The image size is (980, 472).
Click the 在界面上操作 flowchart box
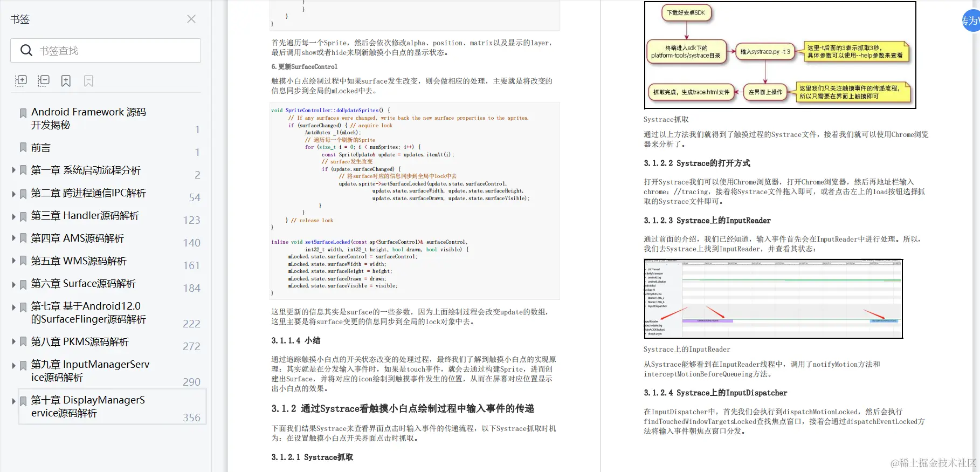765,92
